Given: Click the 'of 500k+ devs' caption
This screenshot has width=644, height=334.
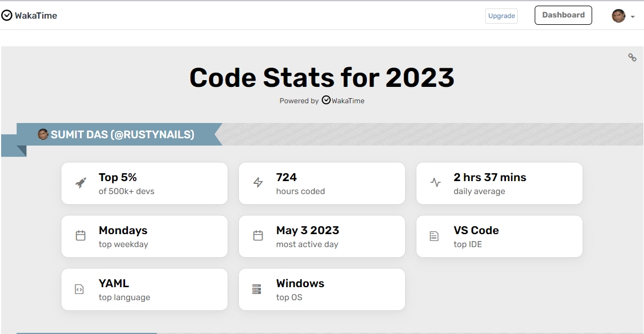Looking at the screenshot, I should 127,191.
